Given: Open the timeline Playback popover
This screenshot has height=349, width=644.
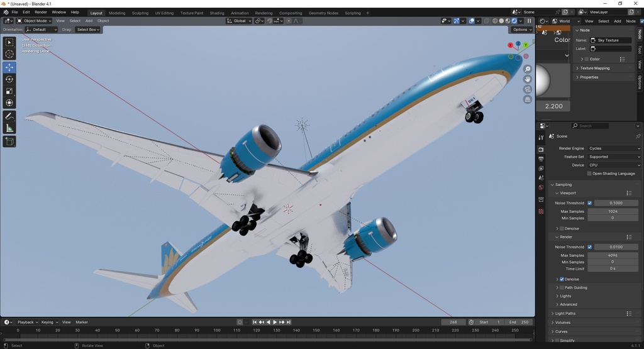Looking at the screenshot, I should pos(27,322).
